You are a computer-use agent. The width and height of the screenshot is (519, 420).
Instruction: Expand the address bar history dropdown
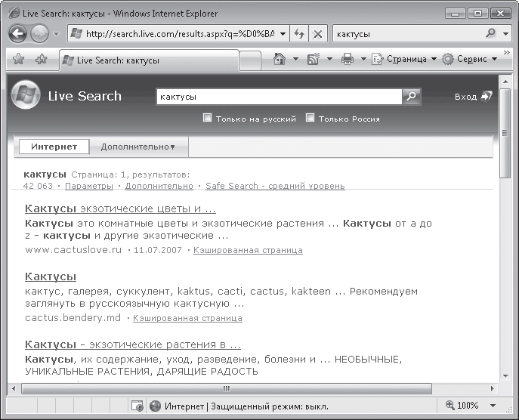pyautogui.click(x=283, y=34)
